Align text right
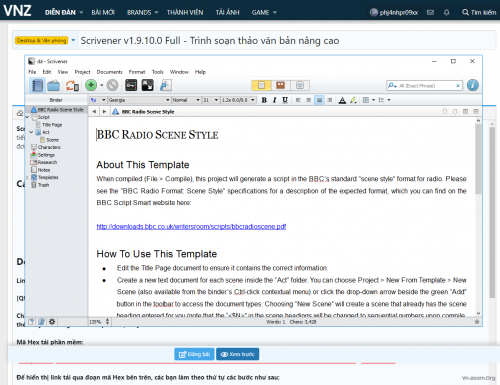 click(330, 100)
